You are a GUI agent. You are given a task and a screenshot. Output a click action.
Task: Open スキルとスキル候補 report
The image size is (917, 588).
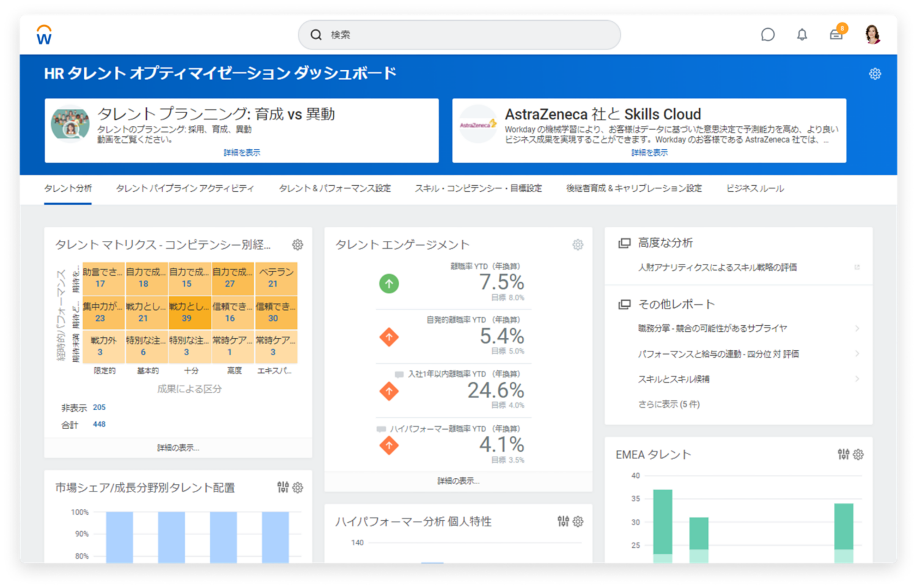pyautogui.click(x=674, y=379)
